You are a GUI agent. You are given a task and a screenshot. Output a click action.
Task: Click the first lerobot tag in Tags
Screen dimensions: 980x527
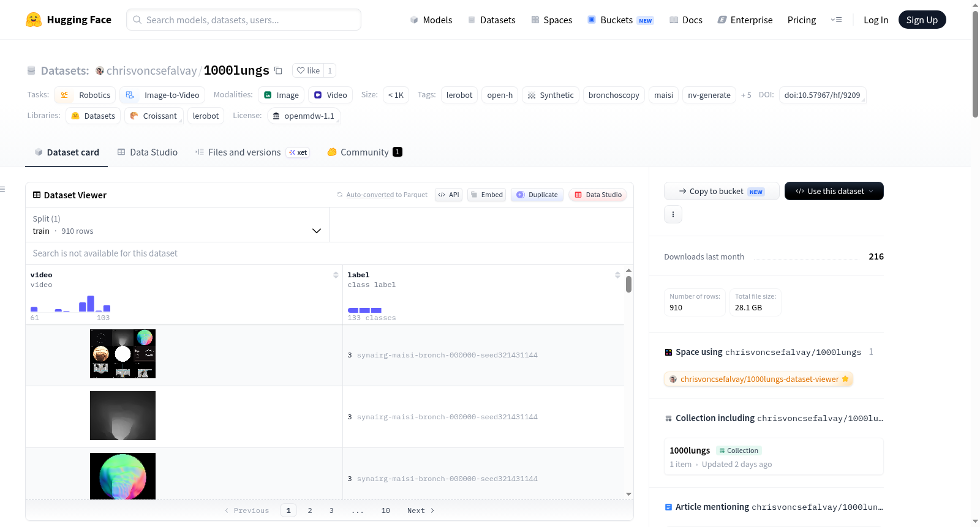tap(459, 95)
